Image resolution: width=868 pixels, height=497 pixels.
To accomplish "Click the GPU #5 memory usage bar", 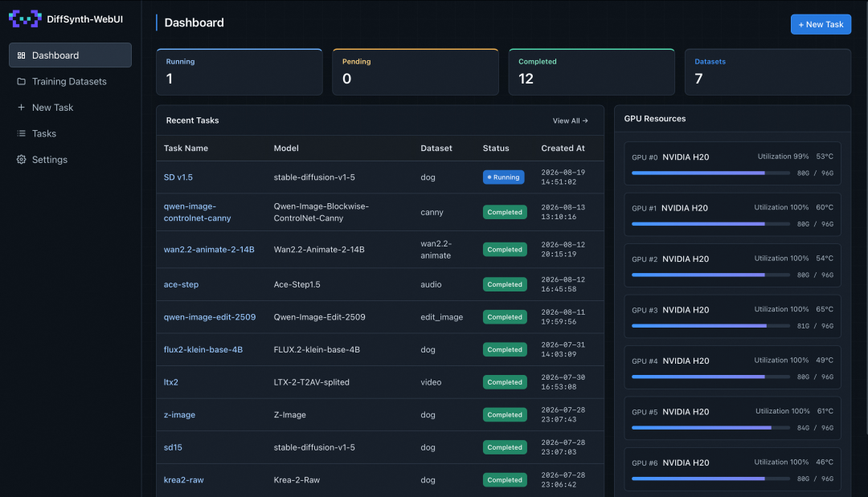I will [x=710, y=427].
